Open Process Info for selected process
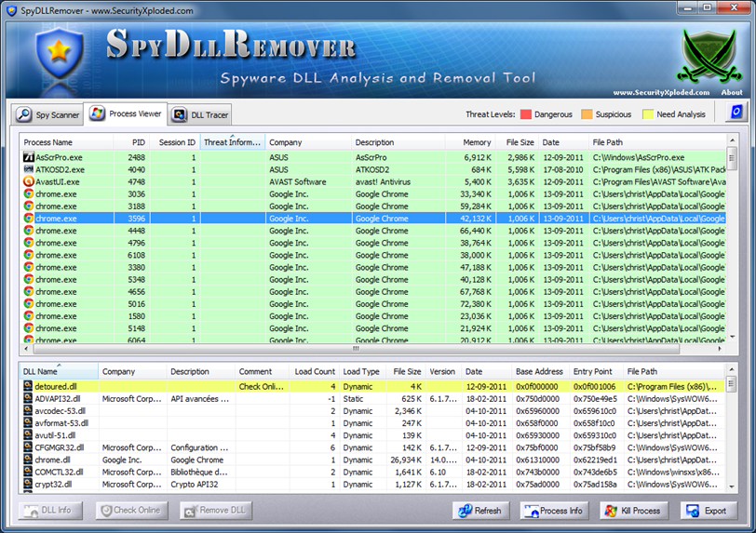 [555, 511]
